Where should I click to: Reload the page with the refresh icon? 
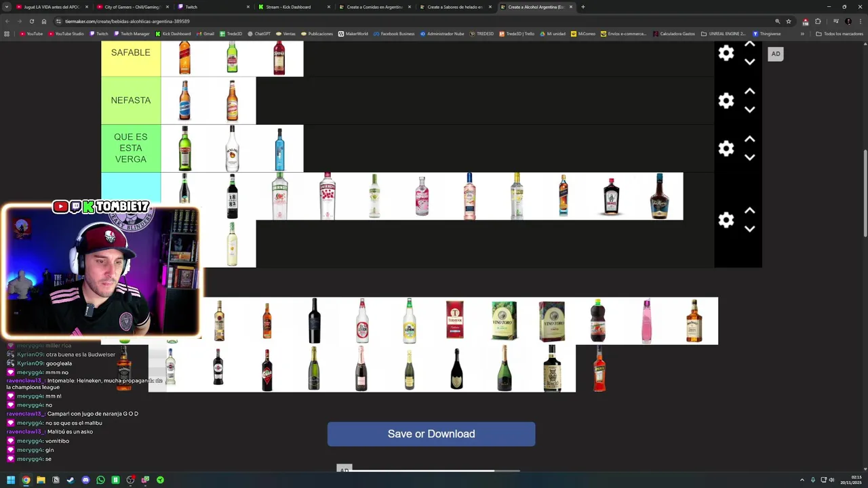(x=31, y=21)
